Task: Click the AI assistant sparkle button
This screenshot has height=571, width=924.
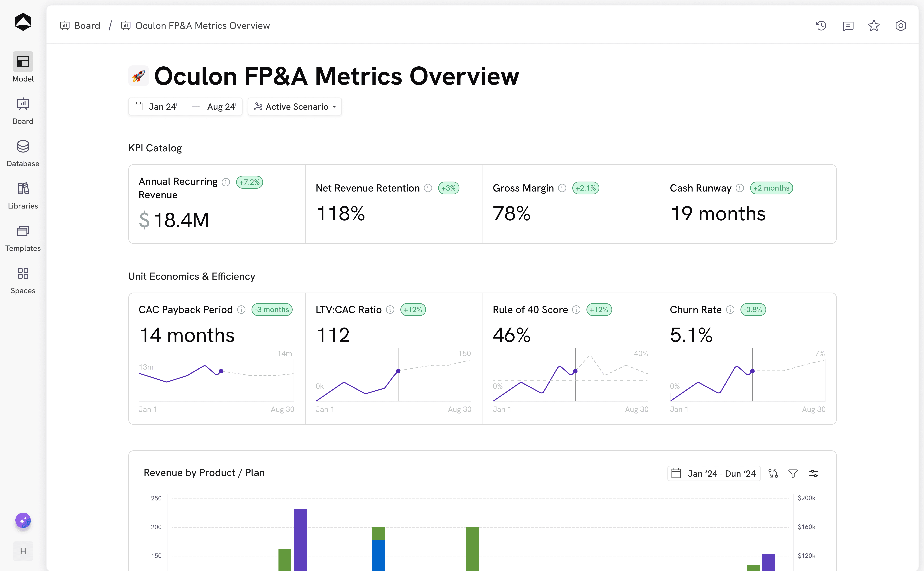Action: (23, 520)
